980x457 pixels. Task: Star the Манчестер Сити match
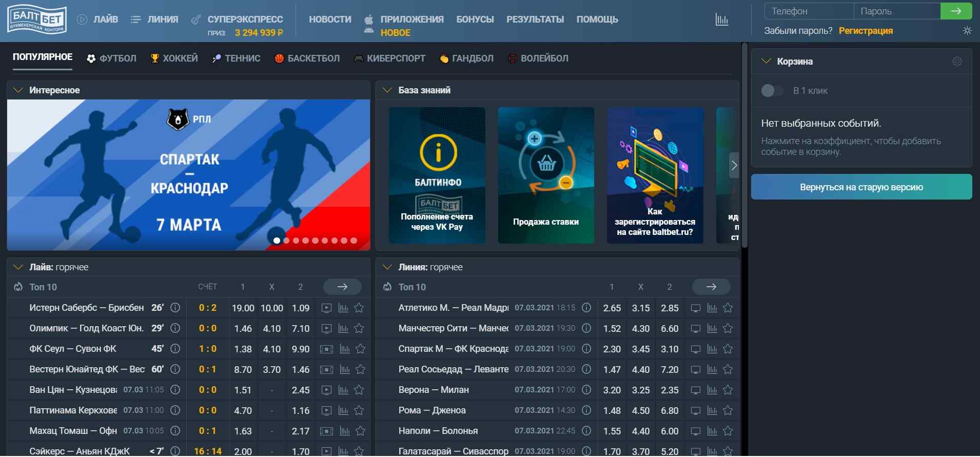(x=728, y=329)
